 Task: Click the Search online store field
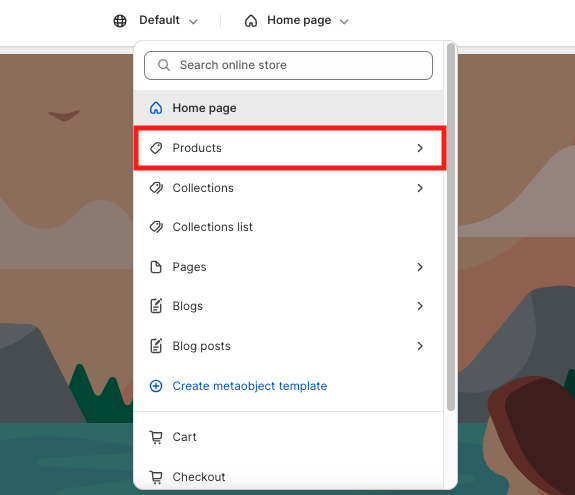point(288,65)
